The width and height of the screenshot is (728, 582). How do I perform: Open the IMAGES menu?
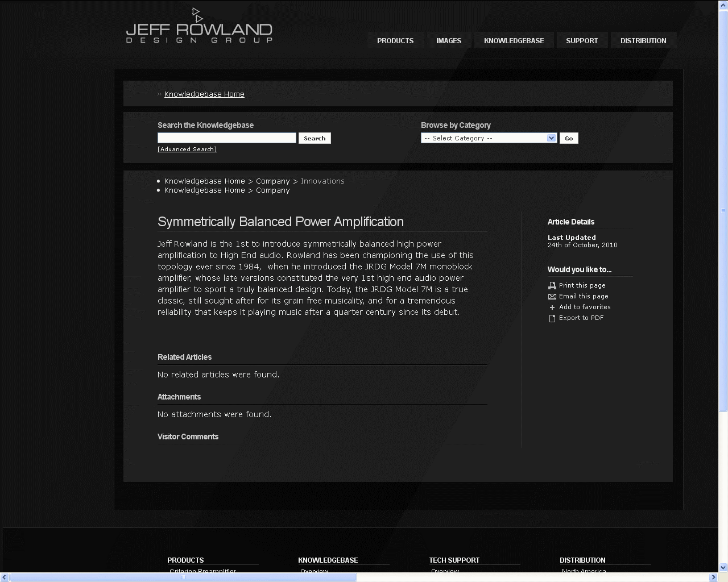point(449,40)
